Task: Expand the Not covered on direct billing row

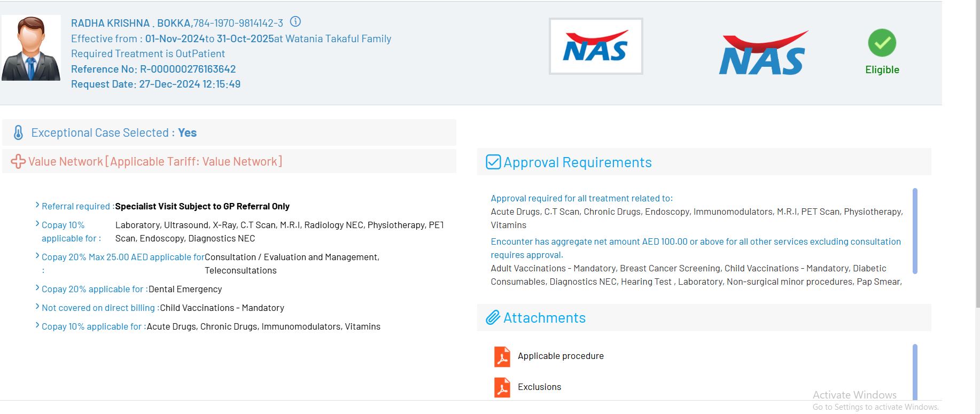Action: tap(37, 307)
